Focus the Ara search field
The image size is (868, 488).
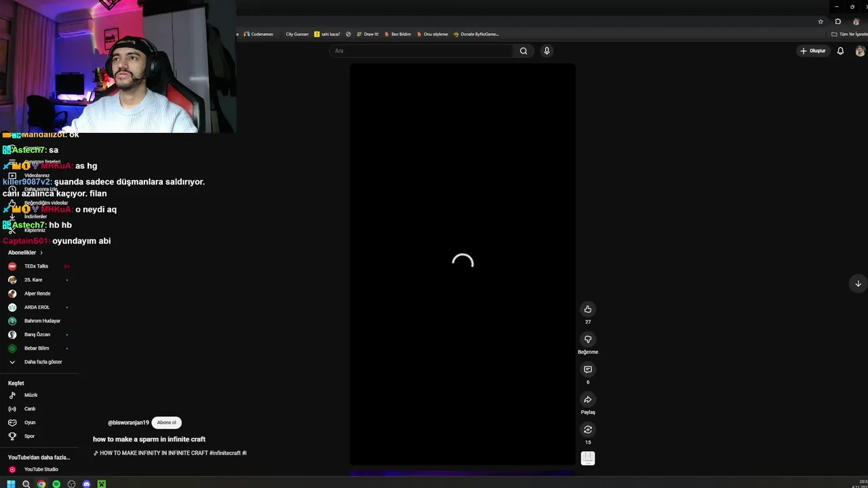[422, 51]
